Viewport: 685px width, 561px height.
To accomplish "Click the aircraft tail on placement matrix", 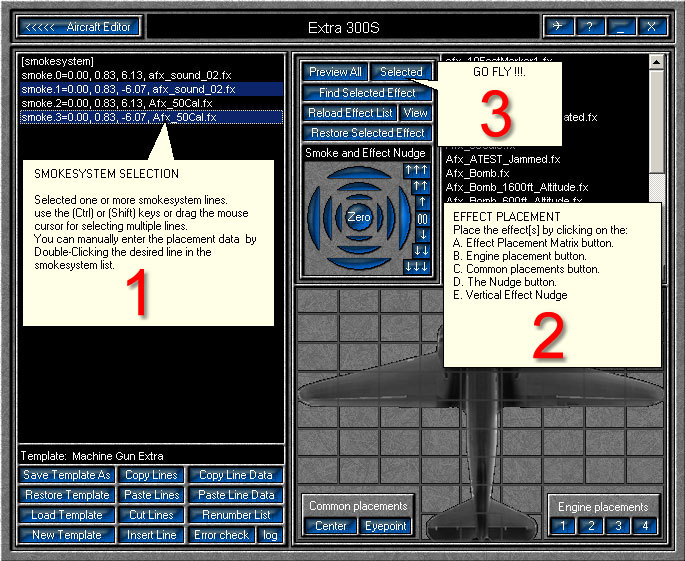I will 481,522.
